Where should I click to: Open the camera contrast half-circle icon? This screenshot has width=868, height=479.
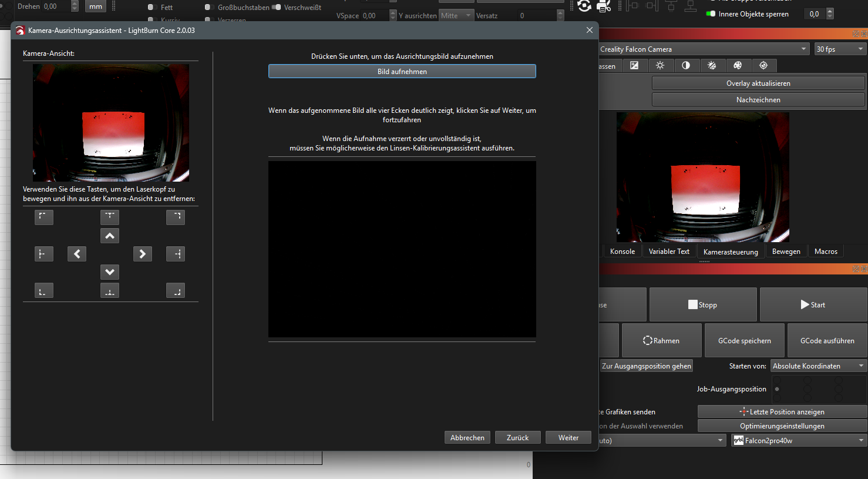click(686, 65)
